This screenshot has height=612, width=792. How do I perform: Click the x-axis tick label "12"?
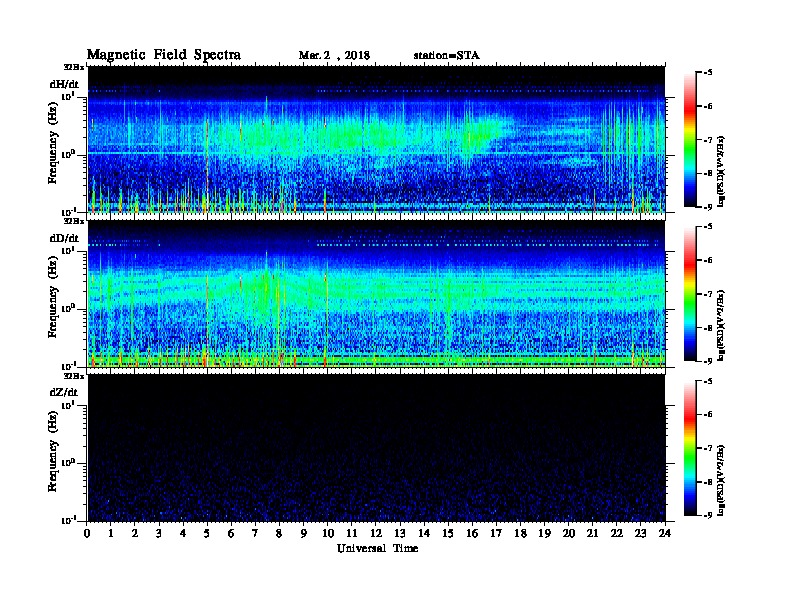pyautogui.click(x=376, y=533)
